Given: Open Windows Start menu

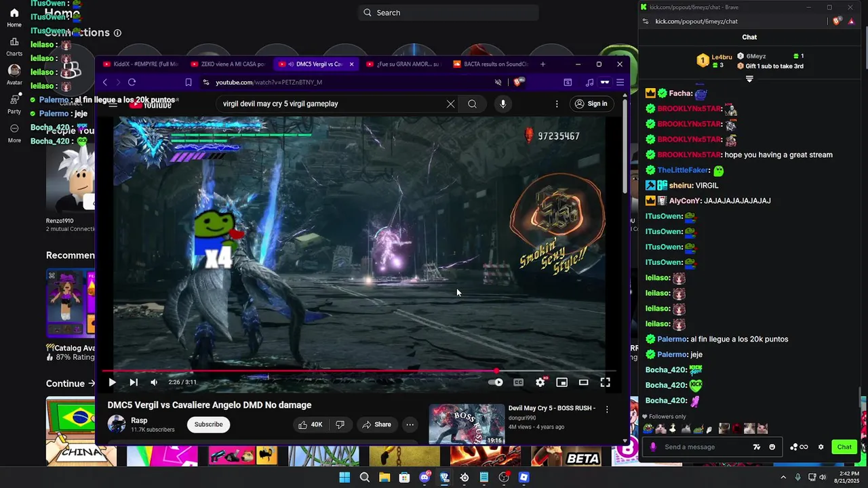Looking at the screenshot, I should tap(344, 477).
